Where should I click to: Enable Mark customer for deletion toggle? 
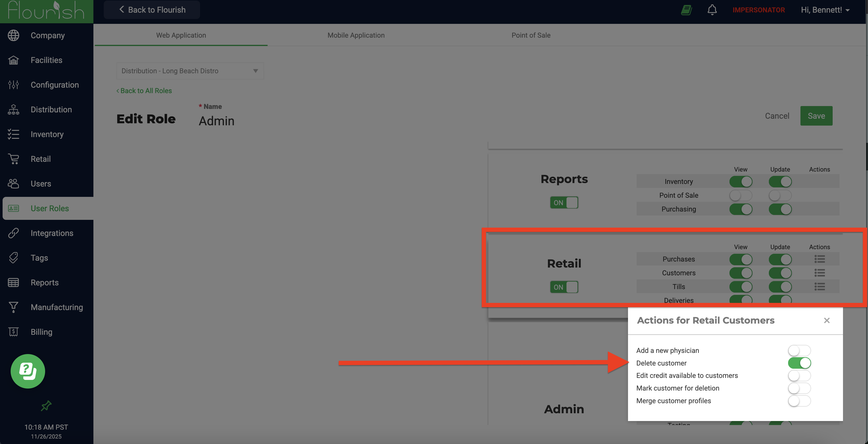799,388
